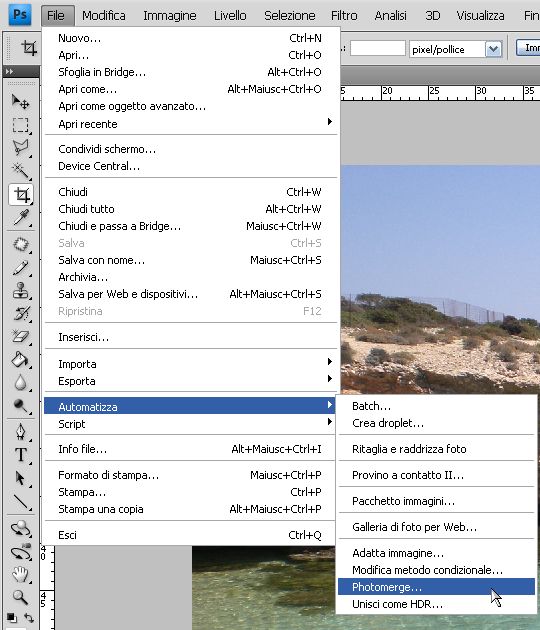The image size is (540, 630).
Task: Choose Esci to quit Photoshop
Action: [191, 535]
